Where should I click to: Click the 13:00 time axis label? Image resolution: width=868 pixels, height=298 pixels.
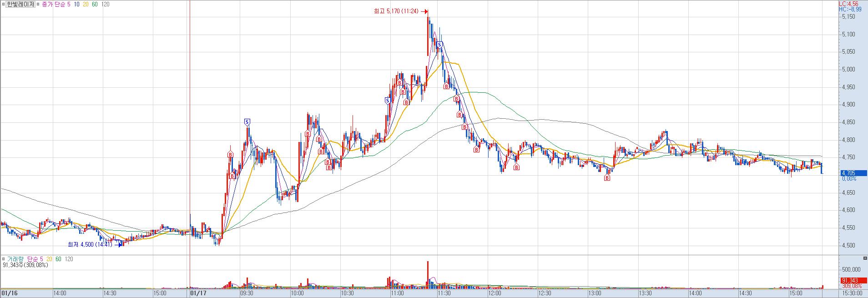(x=595, y=293)
